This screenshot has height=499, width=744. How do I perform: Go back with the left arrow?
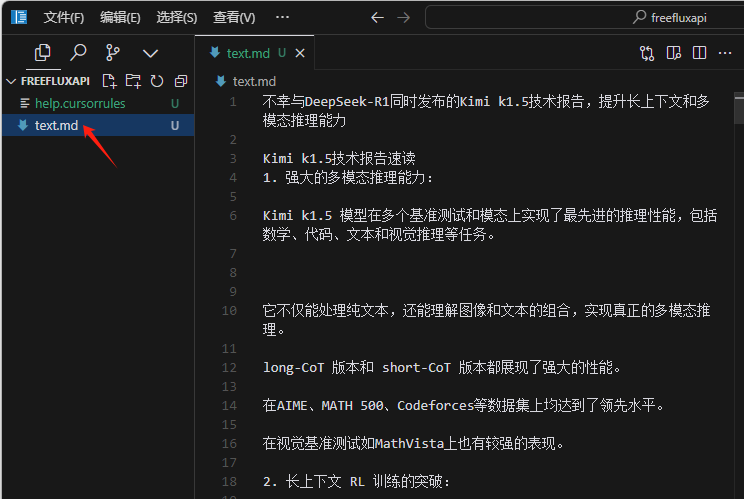[x=377, y=18]
